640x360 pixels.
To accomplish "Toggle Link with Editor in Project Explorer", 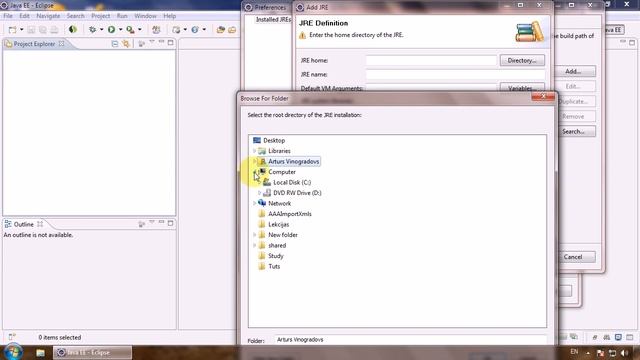I will tap(126, 44).
